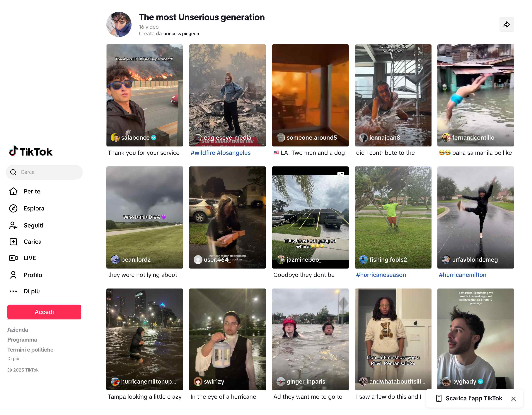532x415 pixels.
Task: Expand Azienda footer section
Action: pos(18,330)
